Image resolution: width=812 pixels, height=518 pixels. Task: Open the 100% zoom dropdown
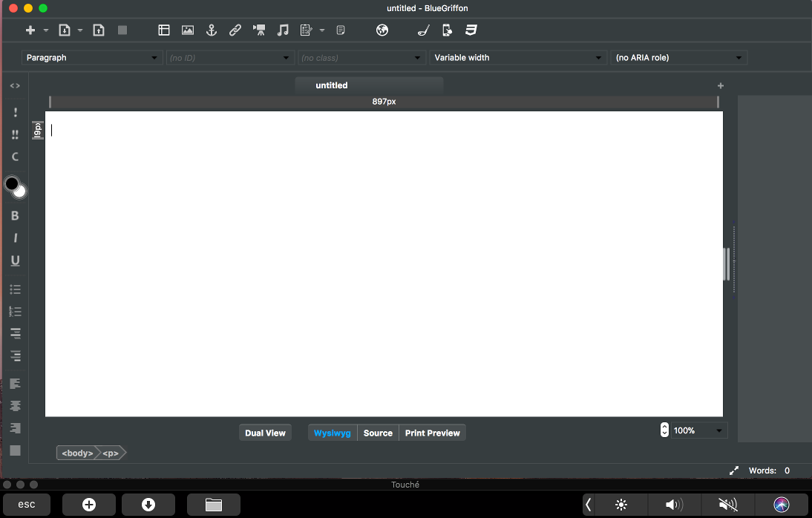pos(699,430)
